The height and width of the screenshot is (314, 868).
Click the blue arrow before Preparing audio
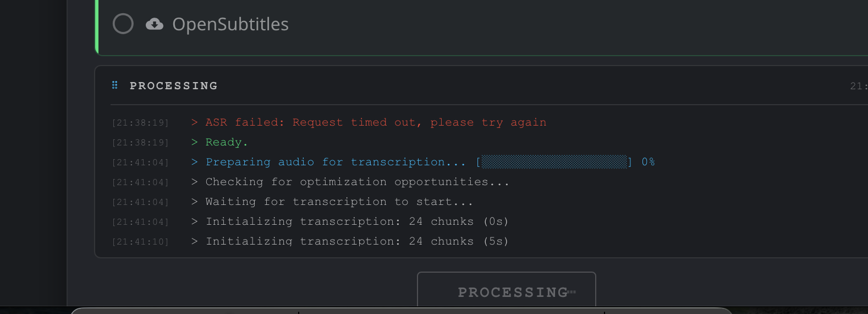194,162
